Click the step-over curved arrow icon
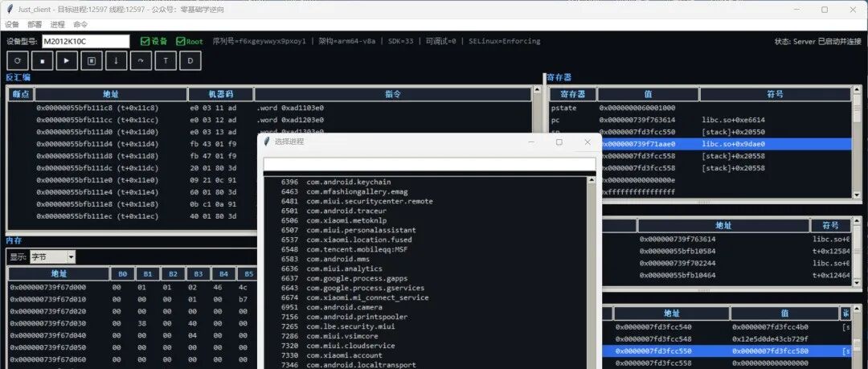 coord(141,61)
